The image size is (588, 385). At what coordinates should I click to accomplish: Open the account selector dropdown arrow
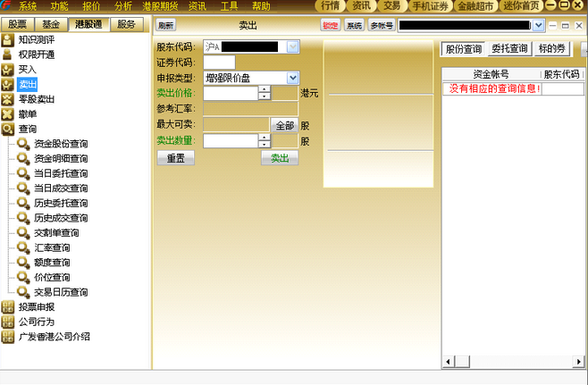(x=538, y=26)
